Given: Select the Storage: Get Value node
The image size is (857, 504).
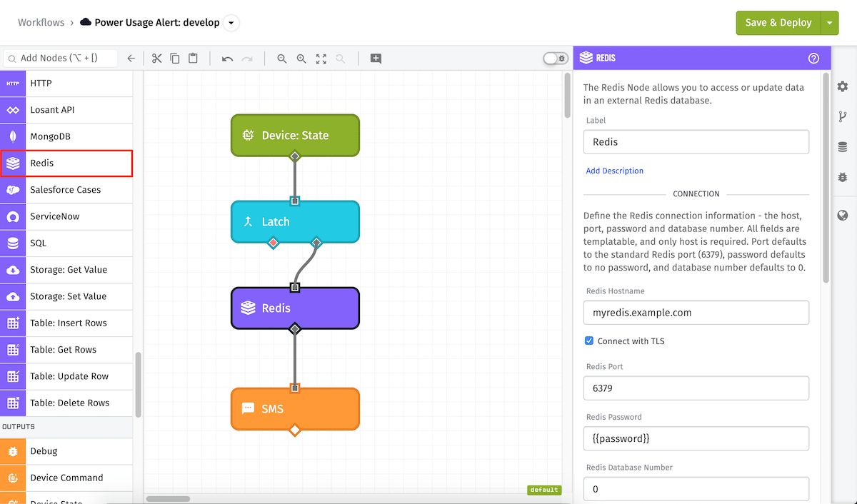Looking at the screenshot, I should click(66, 270).
